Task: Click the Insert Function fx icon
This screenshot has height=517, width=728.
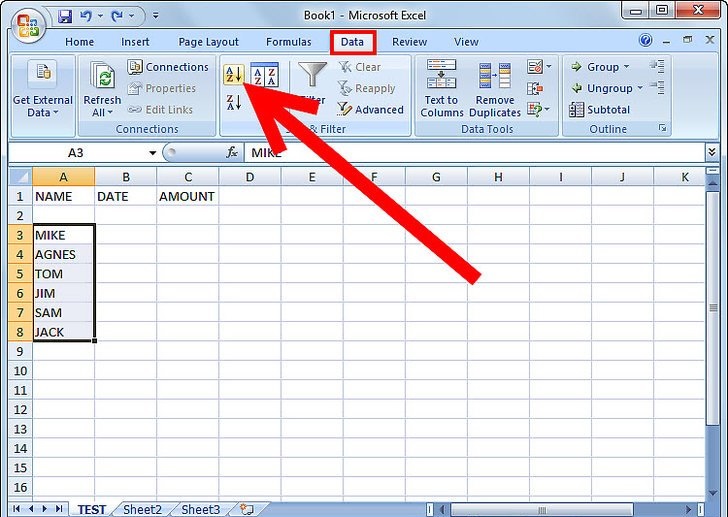Action: pos(232,152)
